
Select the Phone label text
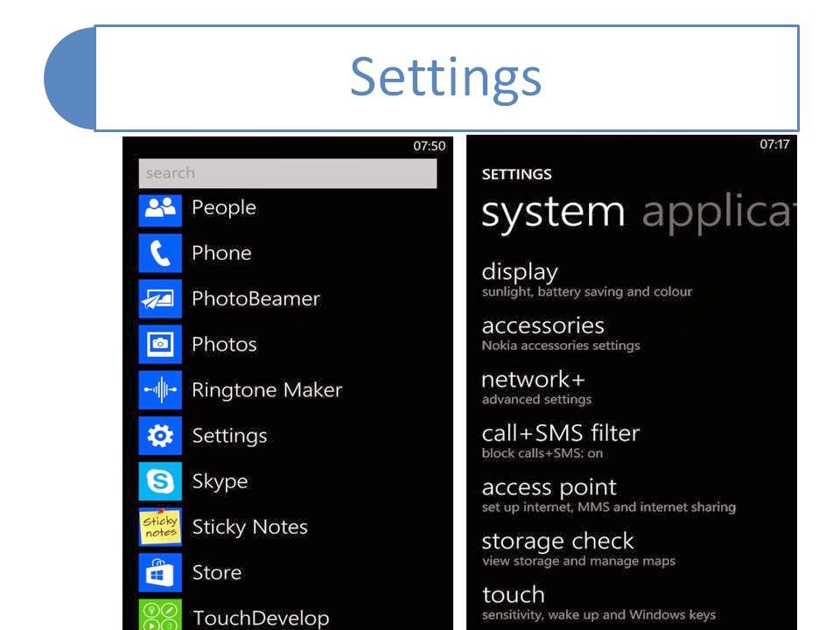(x=221, y=253)
